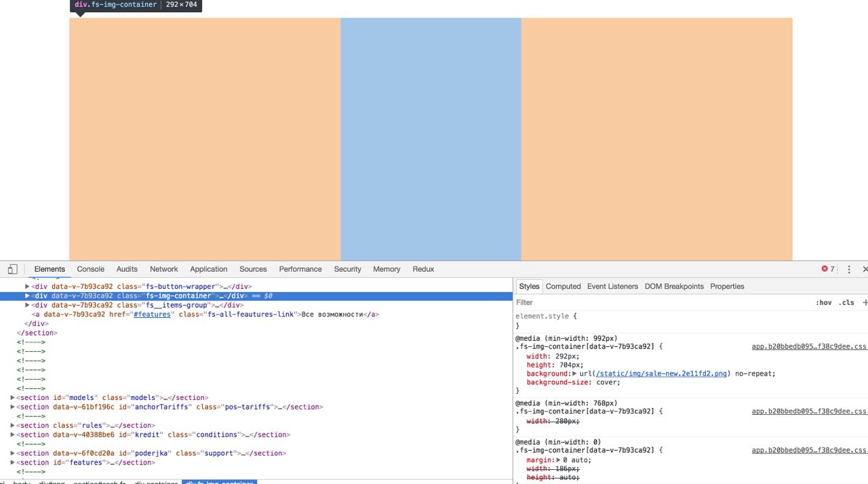Viewport: 868px width, 484px height.
Task: Toggle the .cls class editor
Action: [x=846, y=302]
